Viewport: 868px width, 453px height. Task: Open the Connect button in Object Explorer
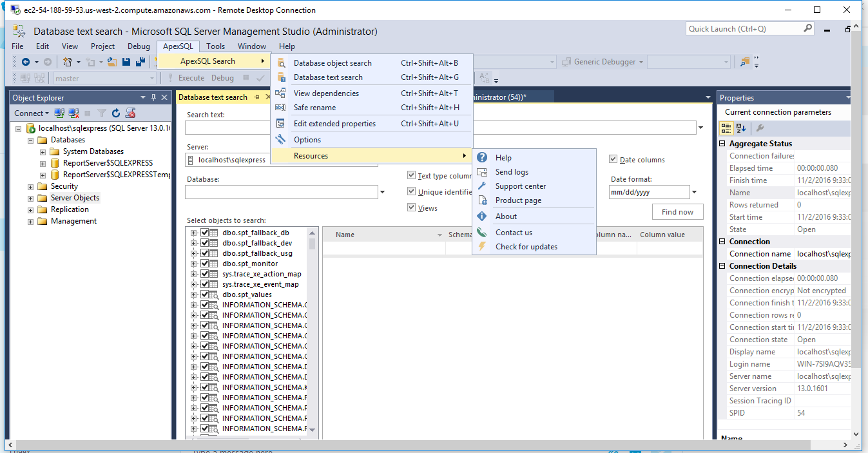[29, 113]
